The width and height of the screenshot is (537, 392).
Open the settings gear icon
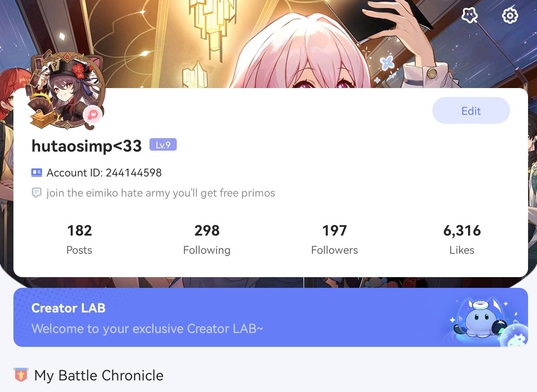pos(510,16)
